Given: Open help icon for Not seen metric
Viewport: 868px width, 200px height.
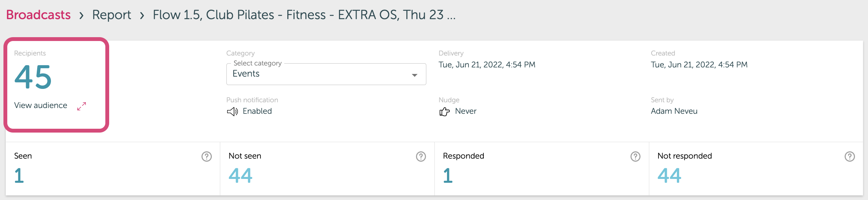Looking at the screenshot, I should point(421,156).
